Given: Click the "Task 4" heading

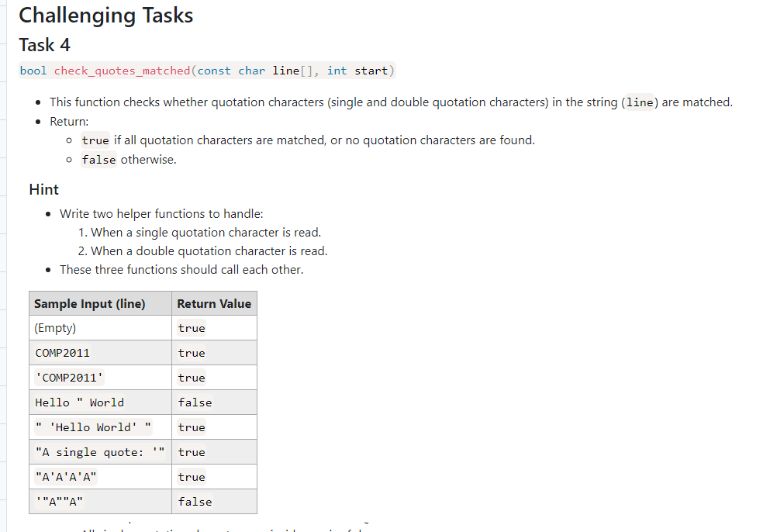Looking at the screenshot, I should tap(45, 44).
